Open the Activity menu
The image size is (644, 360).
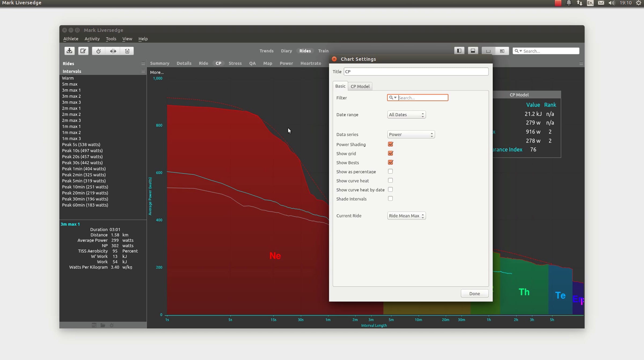pyautogui.click(x=92, y=39)
